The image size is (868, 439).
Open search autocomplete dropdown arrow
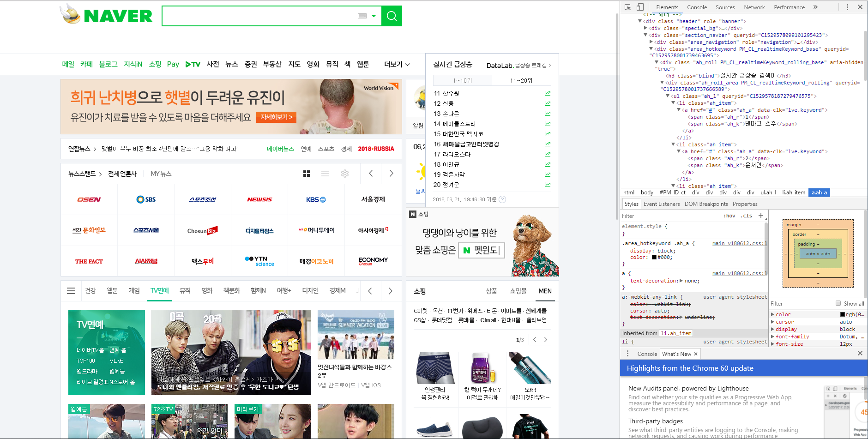point(374,16)
